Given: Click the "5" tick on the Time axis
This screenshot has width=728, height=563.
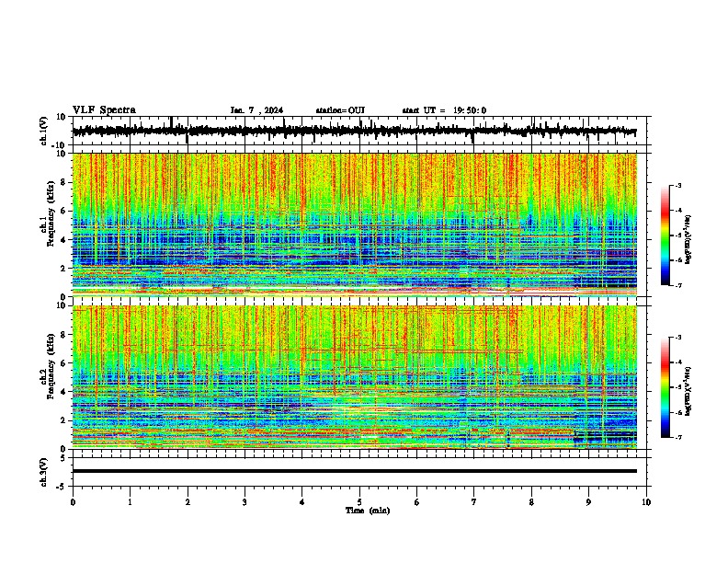Looking at the screenshot, I should [x=359, y=502].
